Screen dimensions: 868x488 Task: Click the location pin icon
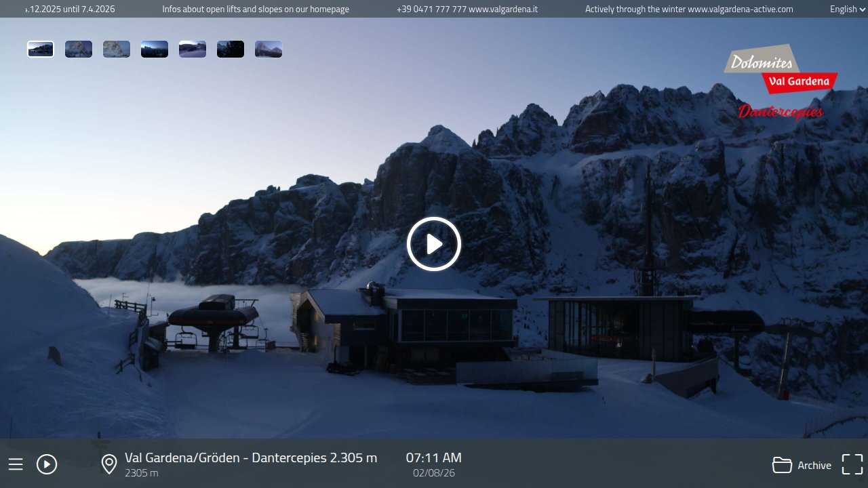pos(109,464)
